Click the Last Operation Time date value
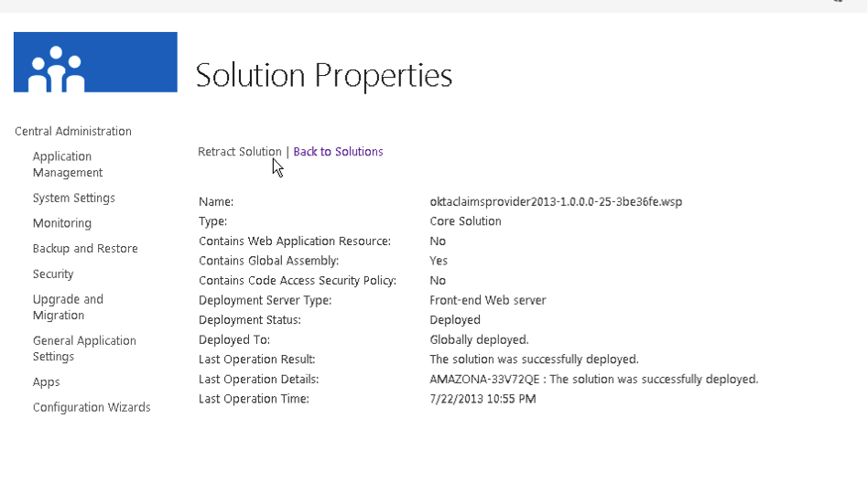 click(x=483, y=399)
